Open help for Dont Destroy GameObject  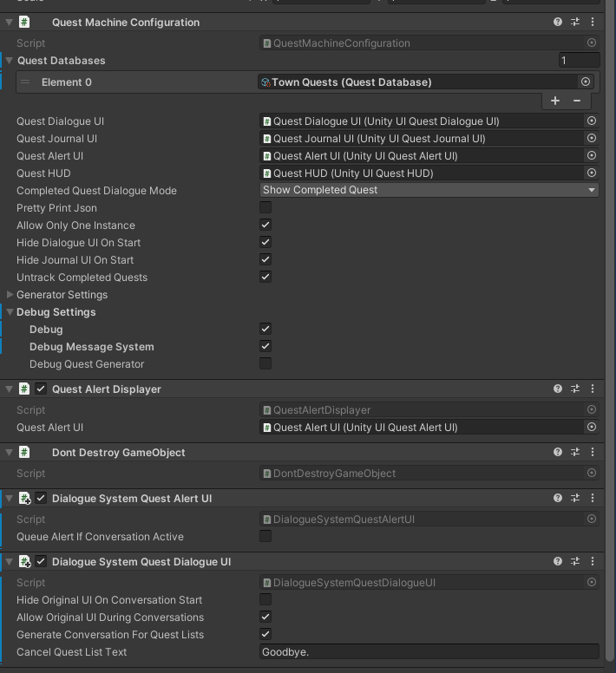pos(558,452)
